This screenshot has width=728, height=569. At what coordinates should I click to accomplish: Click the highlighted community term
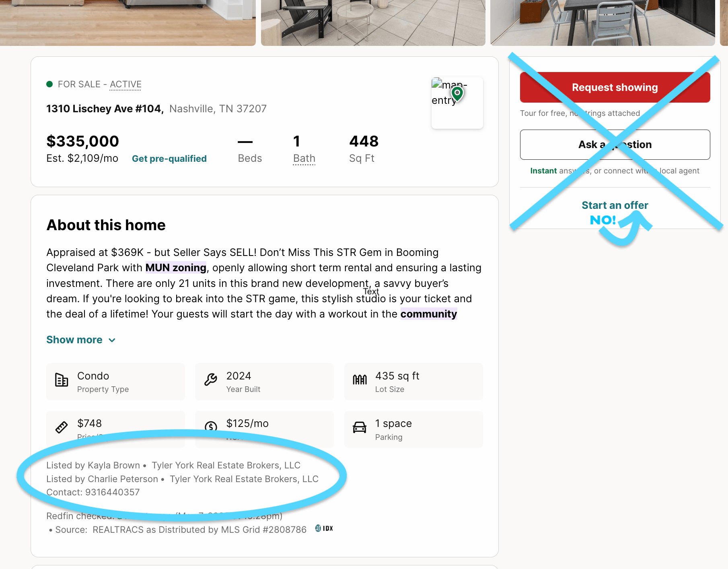429,314
